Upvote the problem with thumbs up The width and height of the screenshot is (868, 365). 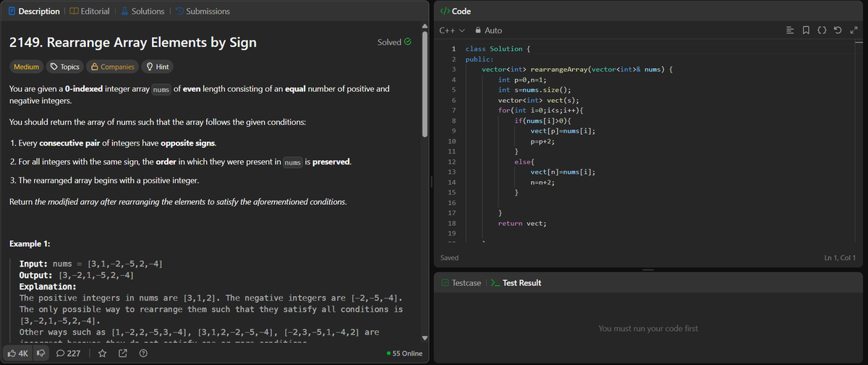(x=18, y=354)
